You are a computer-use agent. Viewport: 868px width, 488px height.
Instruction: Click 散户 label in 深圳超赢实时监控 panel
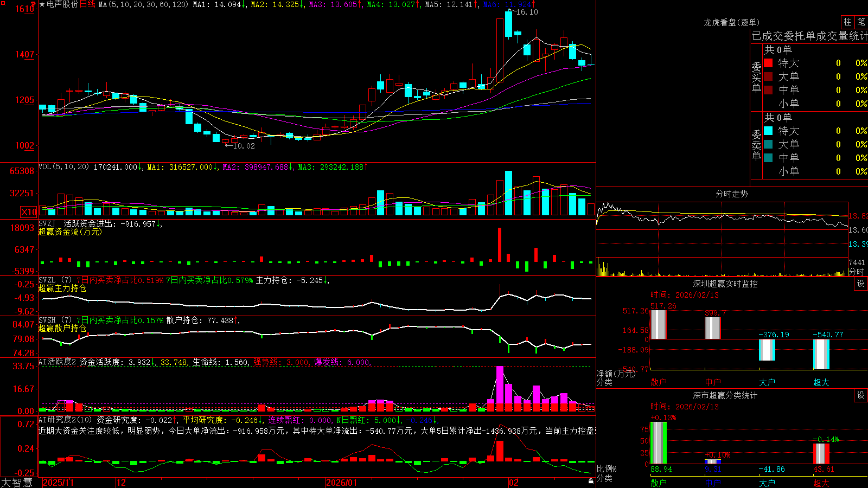pos(659,382)
